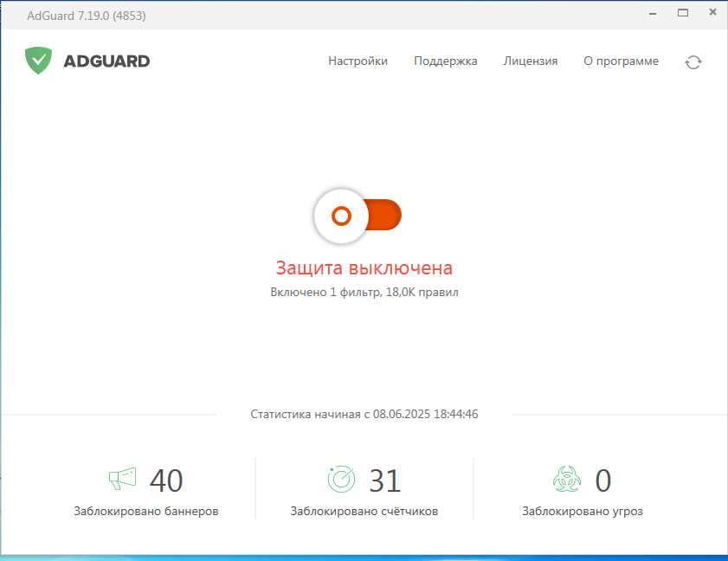Close the AdGuard window

[713, 12]
